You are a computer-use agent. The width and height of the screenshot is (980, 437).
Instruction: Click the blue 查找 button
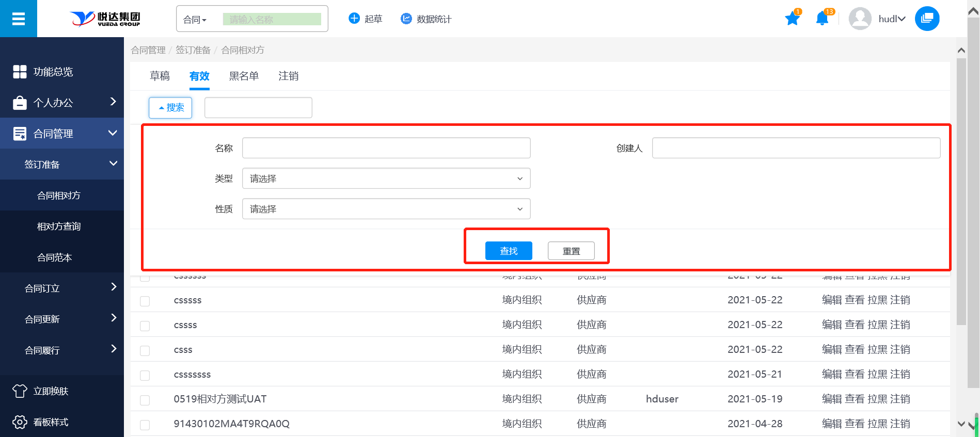tap(509, 251)
